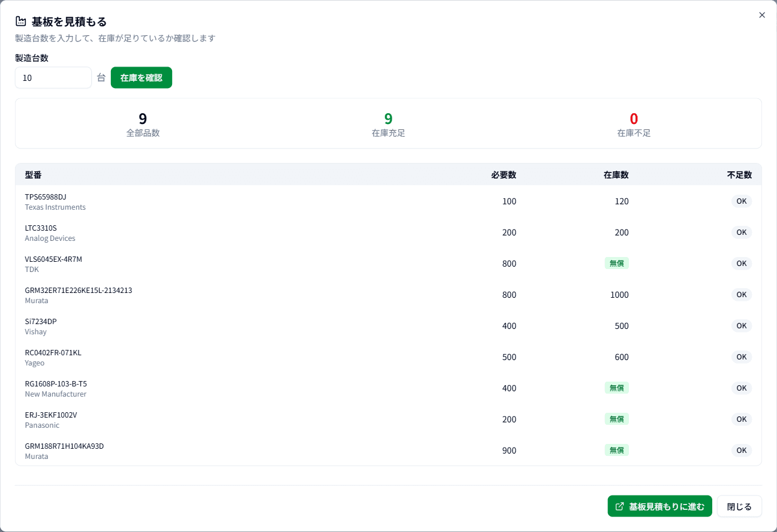Click the 無償 badge in the GRM188R71H104KA93D row
The height and width of the screenshot is (532, 777).
(x=617, y=450)
